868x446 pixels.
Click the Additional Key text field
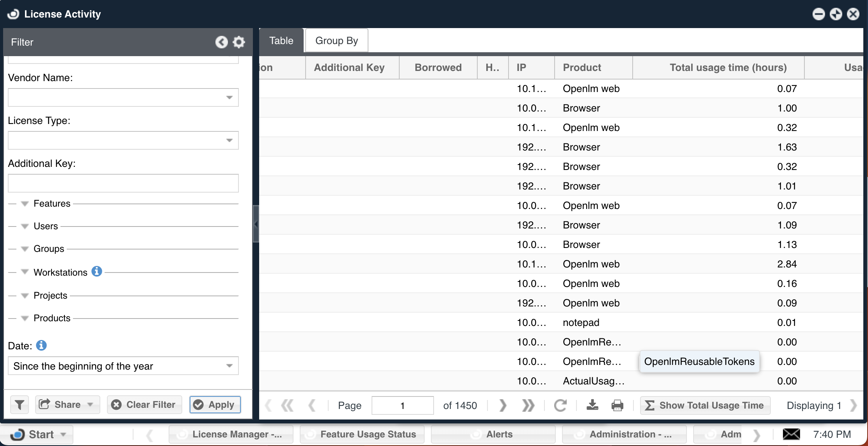(123, 183)
